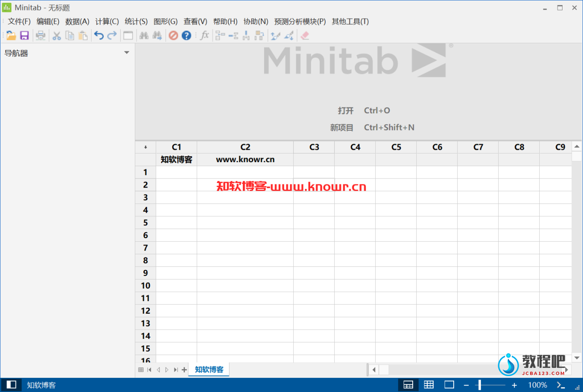Toggle data entry direction arrow in worksheet corner
The width and height of the screenshot is (583, 392).
[146, 147]
